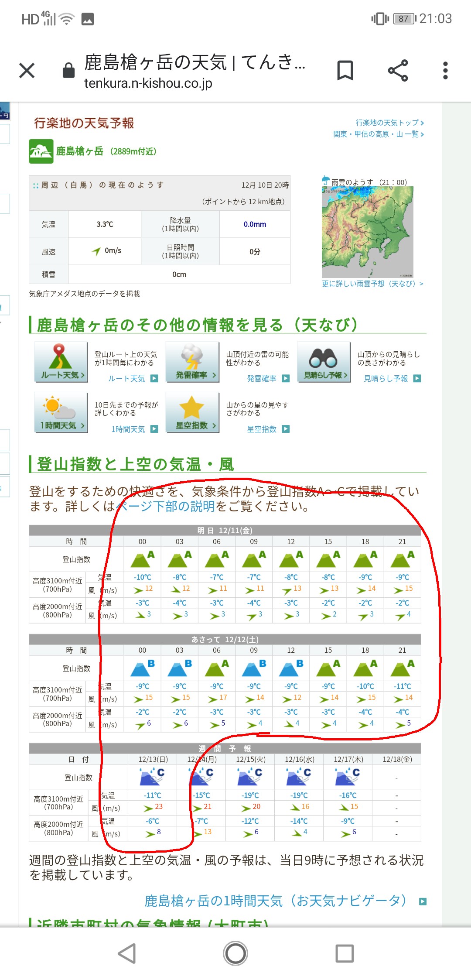The width and height of the screenshot is (471, 980).
Task: Tap the 12/12 06時 climbing index A icon
Action: coord(217,668)
